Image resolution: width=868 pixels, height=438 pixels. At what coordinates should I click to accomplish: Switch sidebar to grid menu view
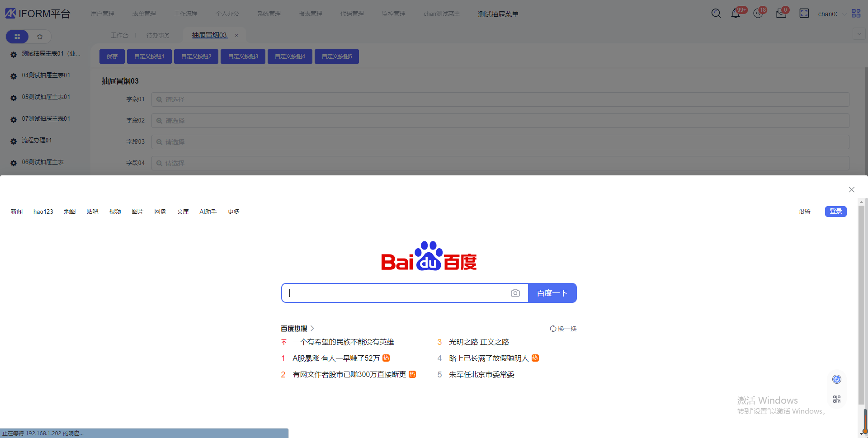(x=17, y=36)
